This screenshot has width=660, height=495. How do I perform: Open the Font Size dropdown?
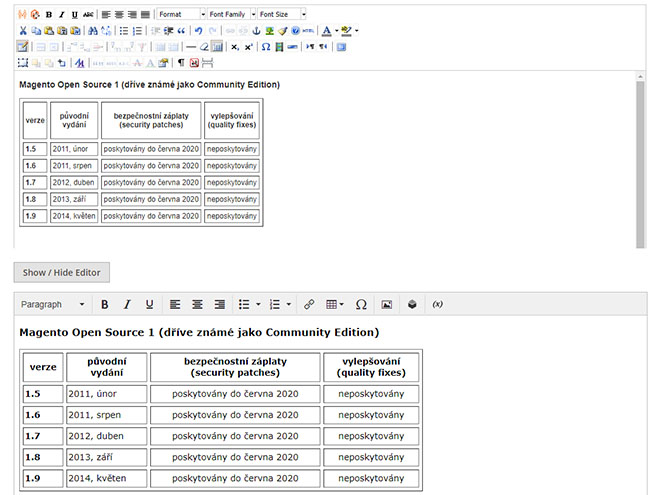pos(282,14)
